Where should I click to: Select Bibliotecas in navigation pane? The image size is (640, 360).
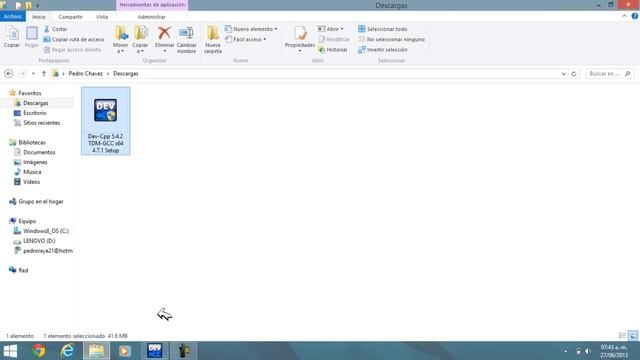32,142
